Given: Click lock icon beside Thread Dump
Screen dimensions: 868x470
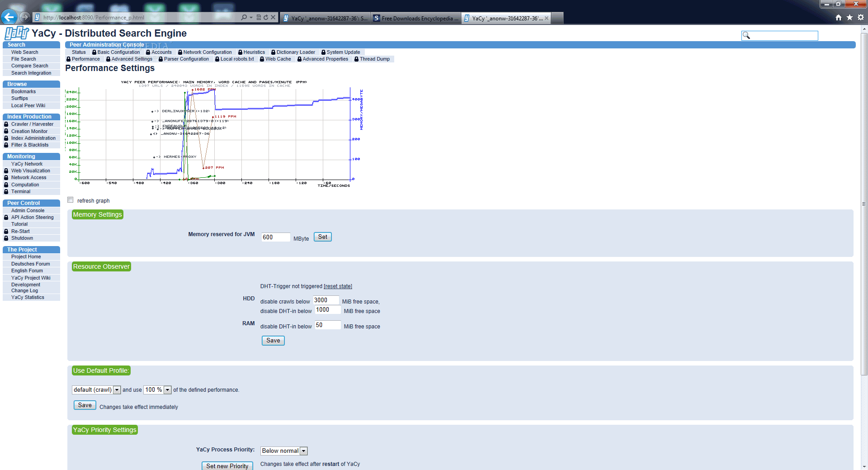Looking at the screenshot, I should (x=356, y=59).
